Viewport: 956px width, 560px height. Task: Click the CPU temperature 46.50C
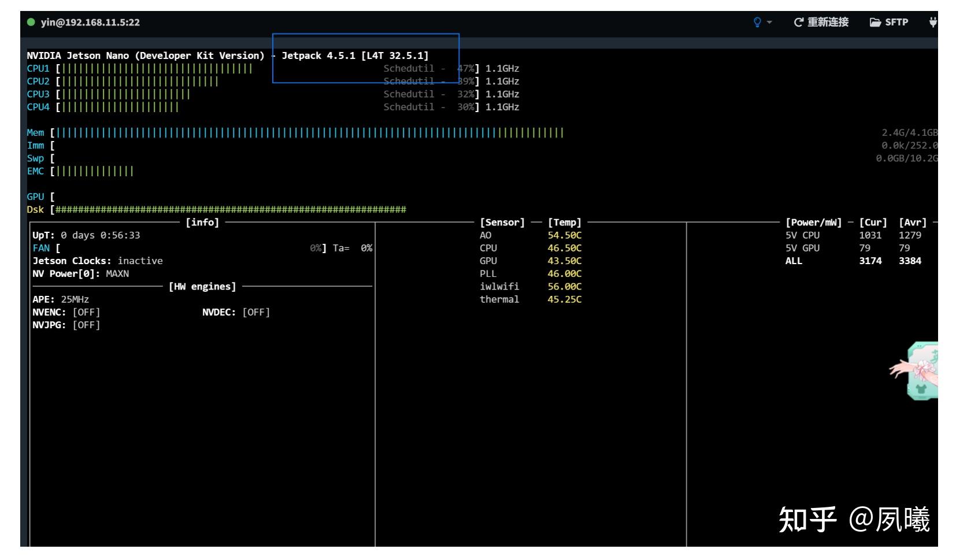click(565, 248)
